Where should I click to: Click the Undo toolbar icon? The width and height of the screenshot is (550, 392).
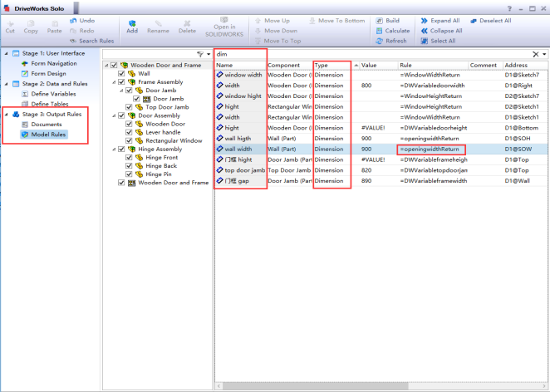tap(74, 20)
